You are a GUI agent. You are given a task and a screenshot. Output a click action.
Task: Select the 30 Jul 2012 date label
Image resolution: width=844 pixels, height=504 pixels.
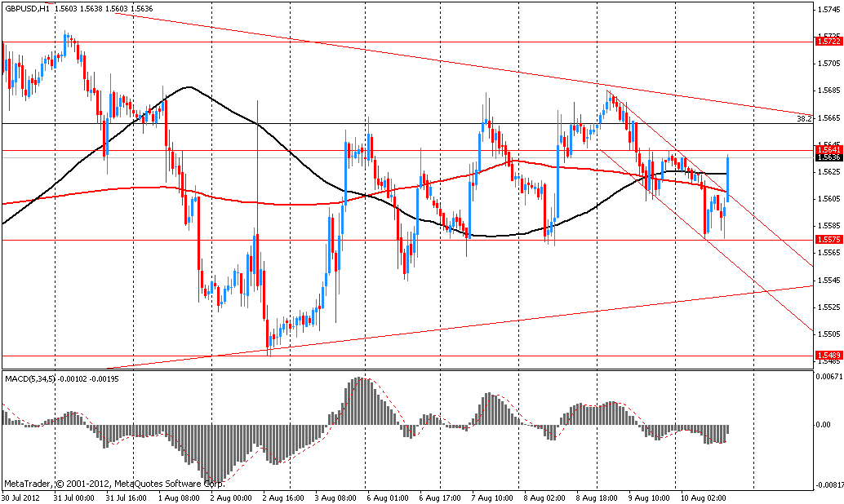click(x=19, y=497)
